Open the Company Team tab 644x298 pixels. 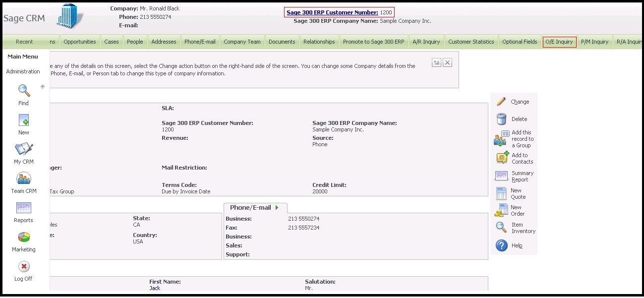(x=242, y=42)
